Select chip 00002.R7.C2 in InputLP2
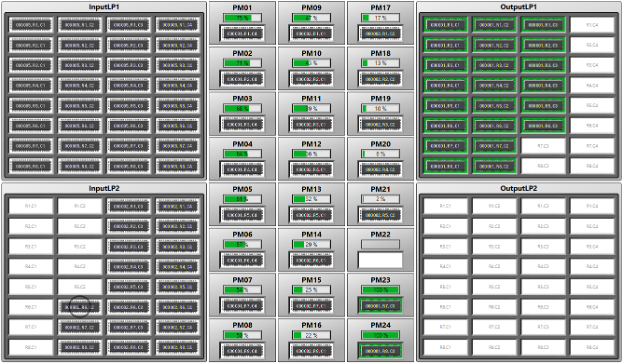This screenshot has height=364, width=624. pos(80,327)
